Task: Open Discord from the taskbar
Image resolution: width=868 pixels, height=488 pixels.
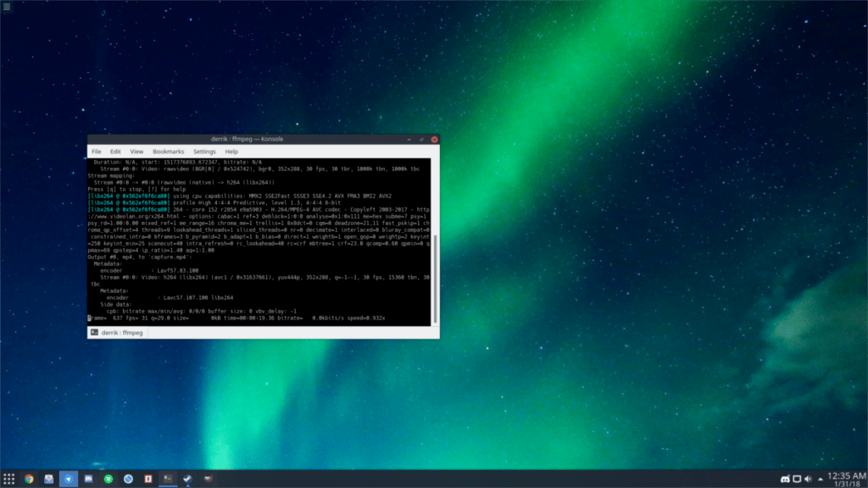Action: pos(87,479)
